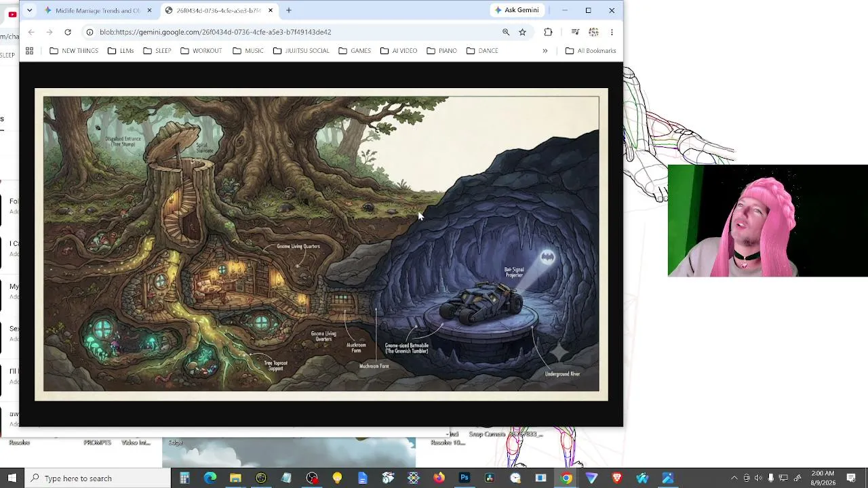The height and width of the screenshot is (488, 868).
Task: Click the YouTube icon in background window
Action: [x=12, y=14]
